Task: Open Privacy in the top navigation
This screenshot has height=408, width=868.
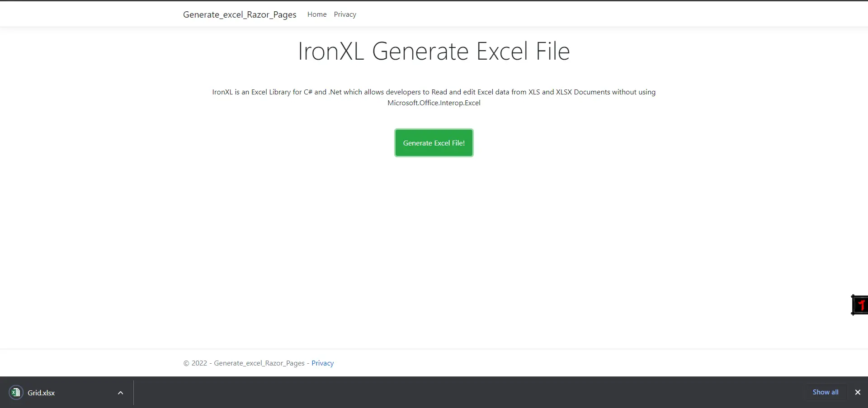Action: click(x=344, y=14)
